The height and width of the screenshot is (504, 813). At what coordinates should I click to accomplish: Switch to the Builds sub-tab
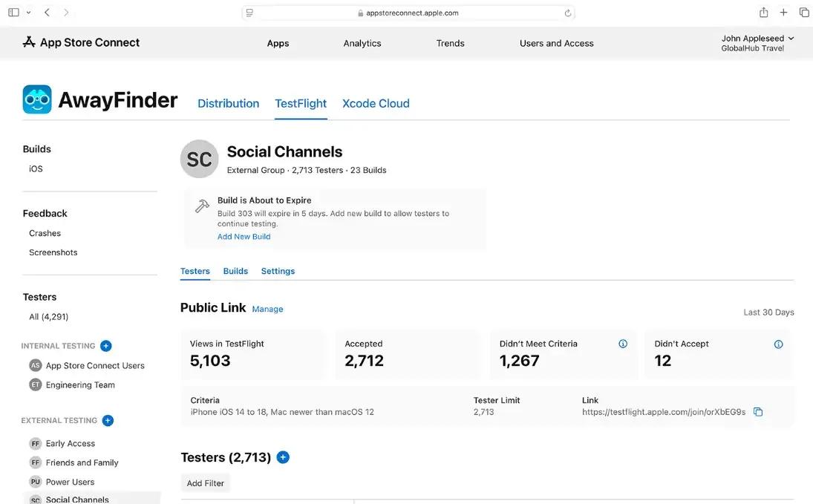(235, 271)
